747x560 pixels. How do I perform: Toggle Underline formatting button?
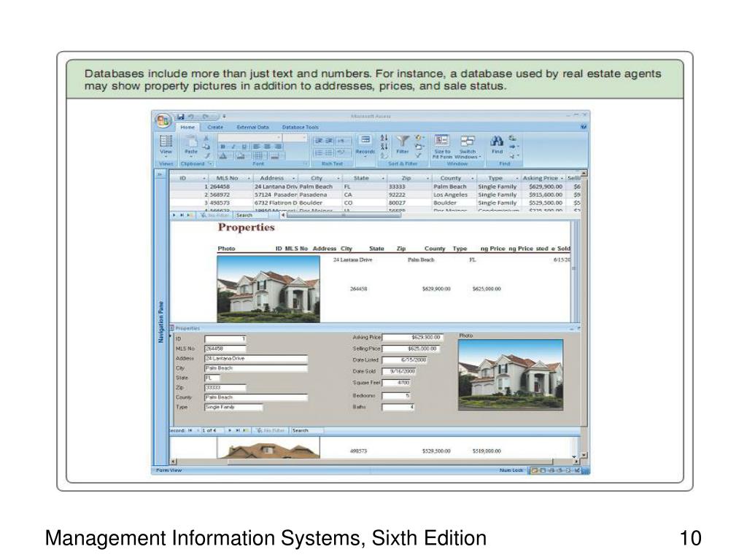click(x=244, y=147)
